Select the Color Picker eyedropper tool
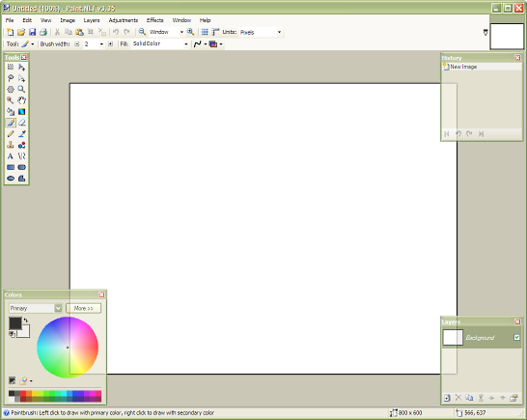The image size is (527, 420). click(21, 133)
